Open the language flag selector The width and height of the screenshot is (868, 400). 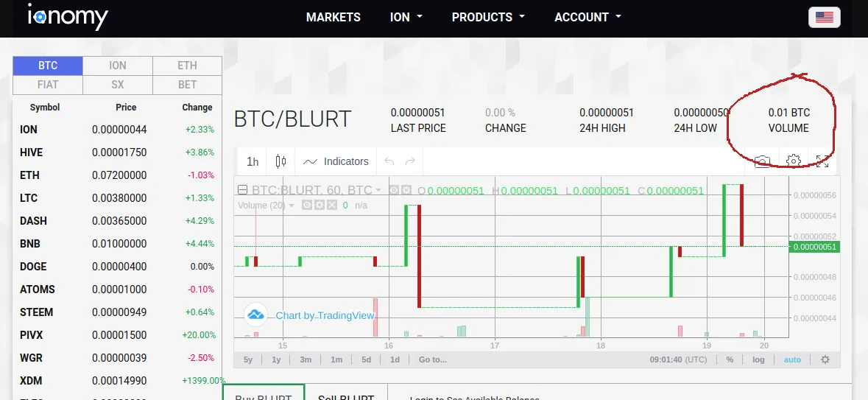click(x=825, y=17)
